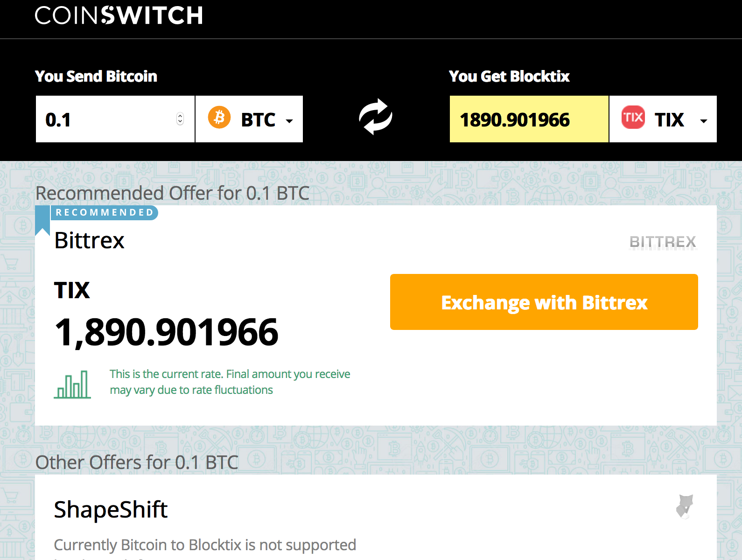Click the blue Recommended ribbon badge

(x=104, y=213)
